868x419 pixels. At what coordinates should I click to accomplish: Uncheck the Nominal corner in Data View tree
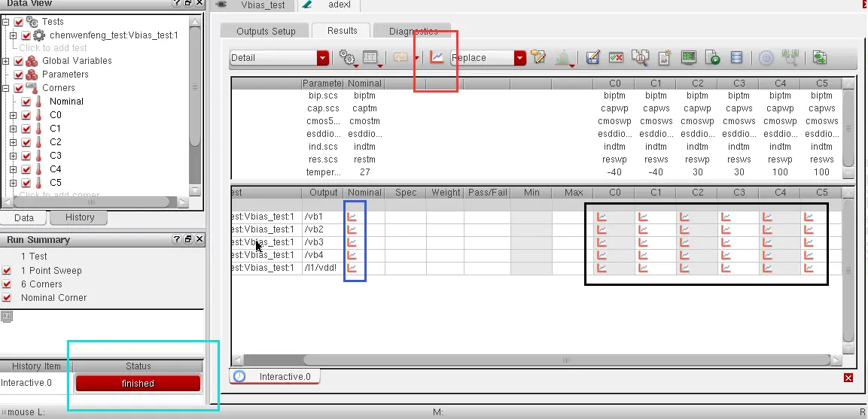(26, 102)
